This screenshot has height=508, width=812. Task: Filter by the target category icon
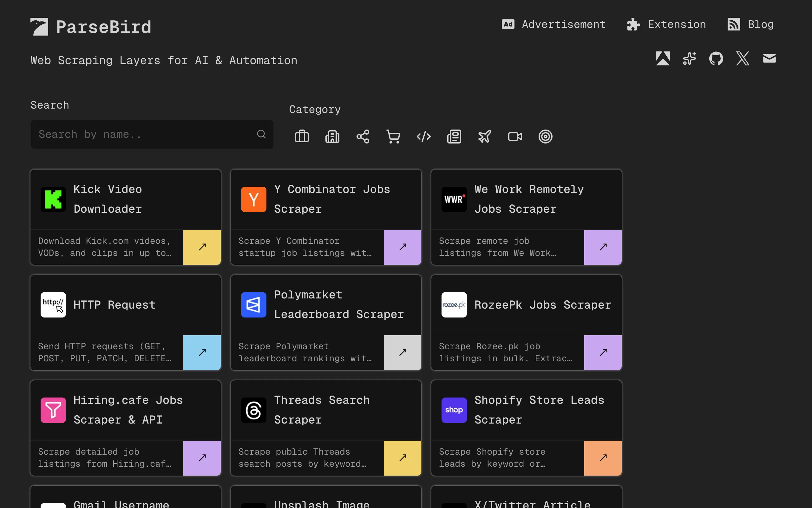pos(546,137)
